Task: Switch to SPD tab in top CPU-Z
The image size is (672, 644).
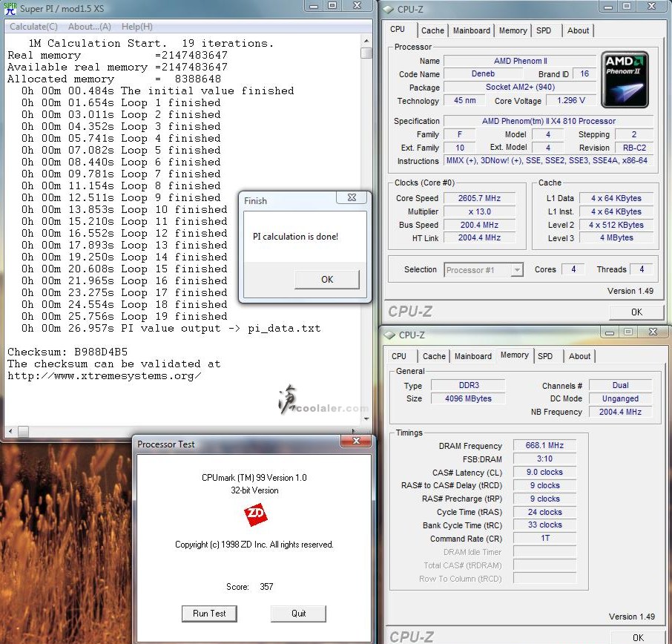Action: point(544,30)
